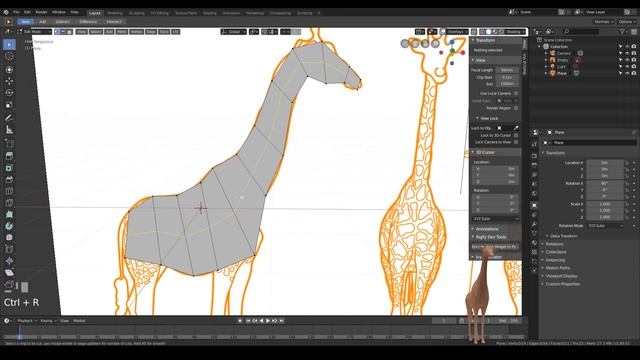The image size is (640, 360).
Task: Open the Modifiers wrench properties tab
Action: point(534,224)
